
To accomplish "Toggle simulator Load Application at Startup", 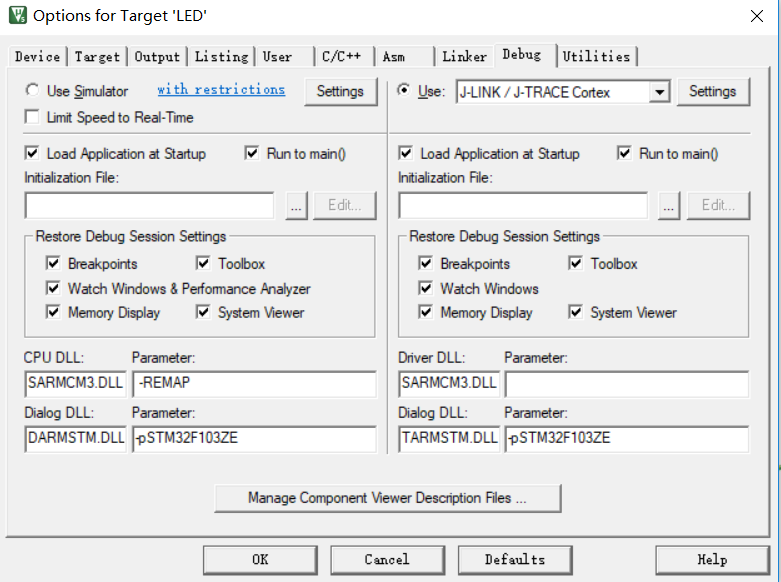I will pyautogui.click(x=32, y=153).
